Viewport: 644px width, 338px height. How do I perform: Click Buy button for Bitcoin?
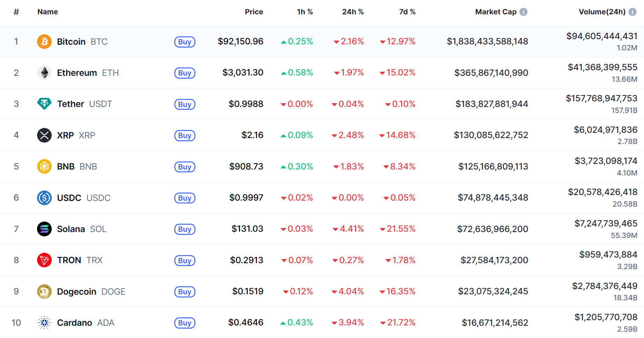[184, 42]
